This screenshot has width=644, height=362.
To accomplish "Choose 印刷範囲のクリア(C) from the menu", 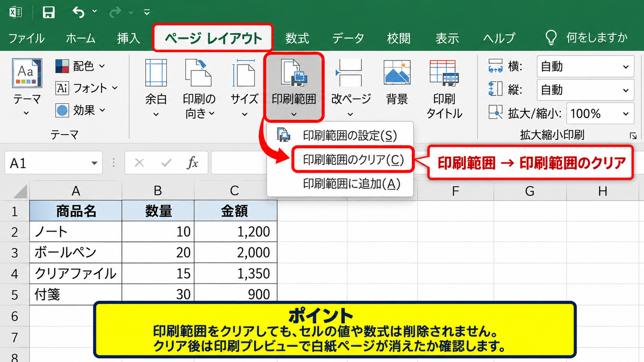I will 353,159.
